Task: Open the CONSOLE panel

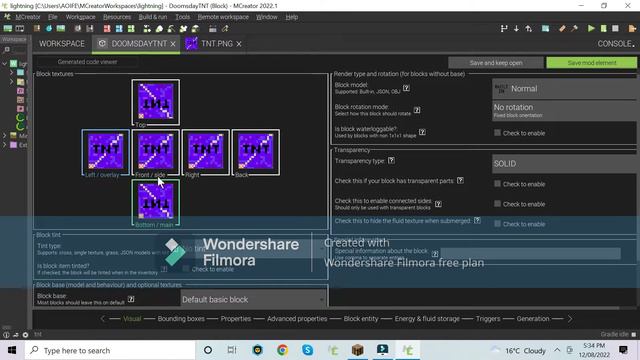Action: tap(616, 44)
